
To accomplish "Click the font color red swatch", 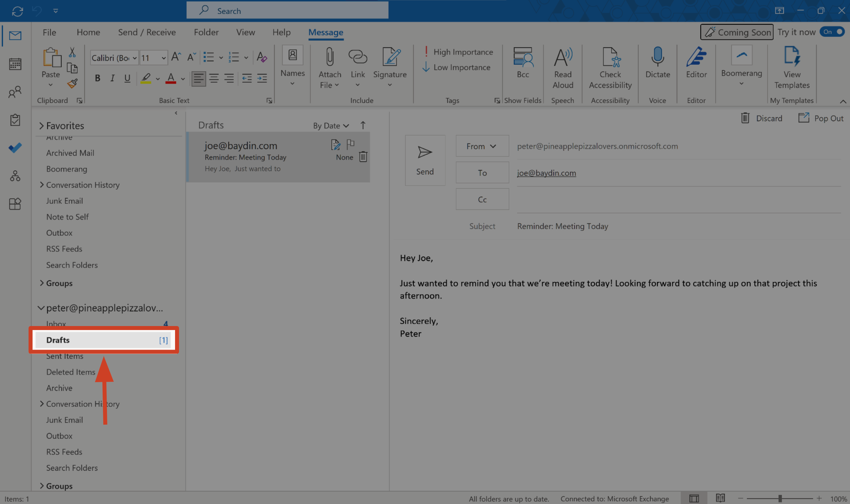I will (x=171, y=78).
